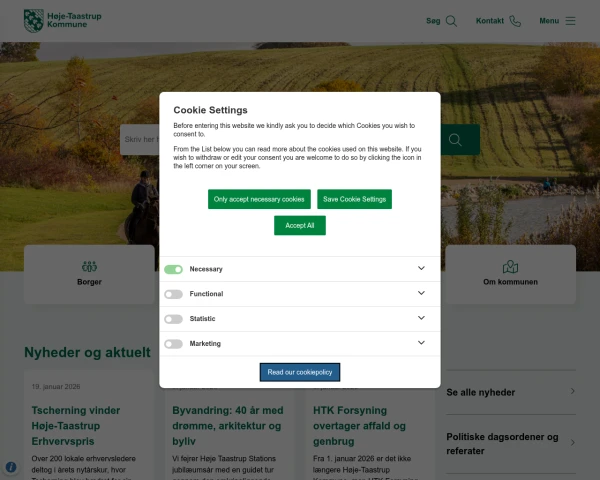This screenshot has height=480, width=600.
Task: Open Byvandring: 40 år med drømme article
Action: (228, 426)
